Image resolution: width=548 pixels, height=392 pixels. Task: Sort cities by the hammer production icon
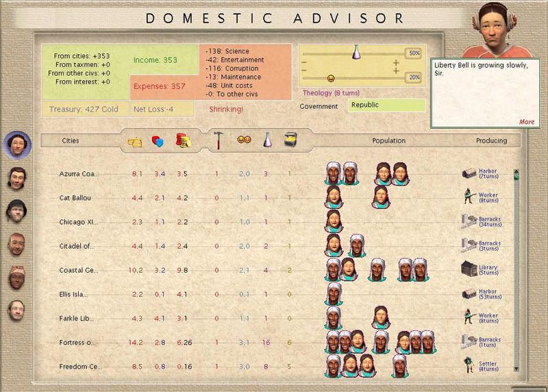tap(219, 140)
